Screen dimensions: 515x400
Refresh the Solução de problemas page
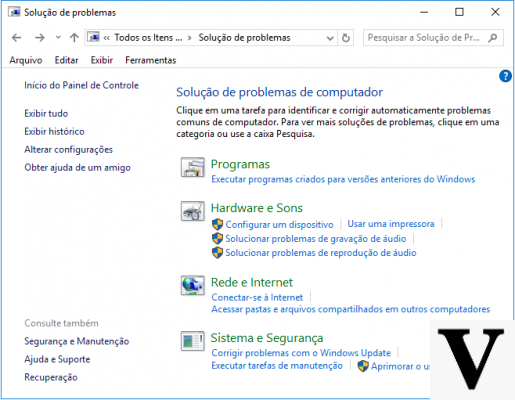click(346, 38)
